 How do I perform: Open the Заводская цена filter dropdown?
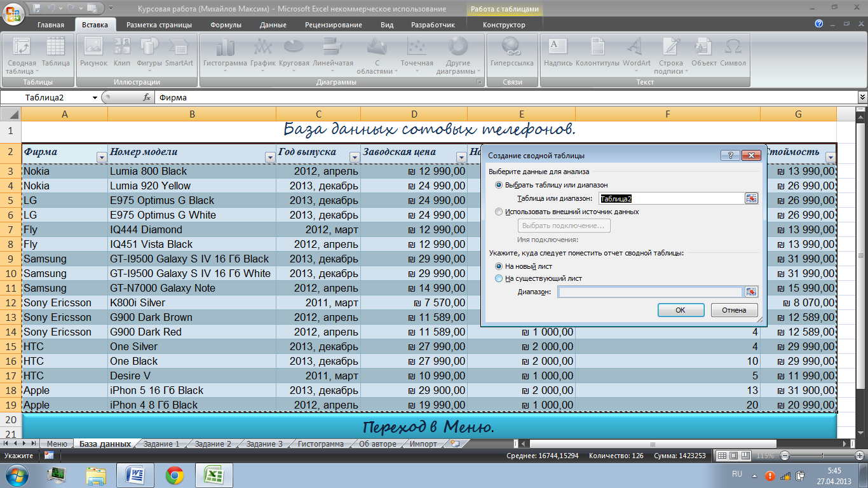point(461,157)
